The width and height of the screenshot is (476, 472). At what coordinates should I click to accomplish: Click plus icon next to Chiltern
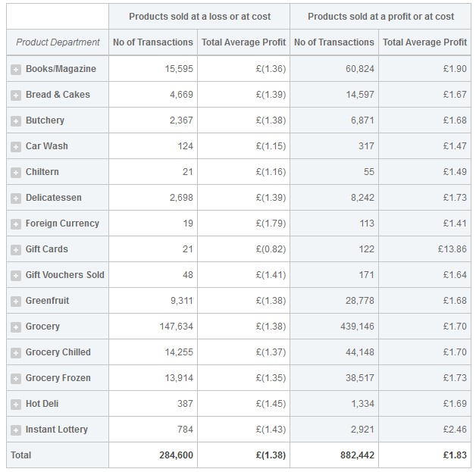click(16, 173)
